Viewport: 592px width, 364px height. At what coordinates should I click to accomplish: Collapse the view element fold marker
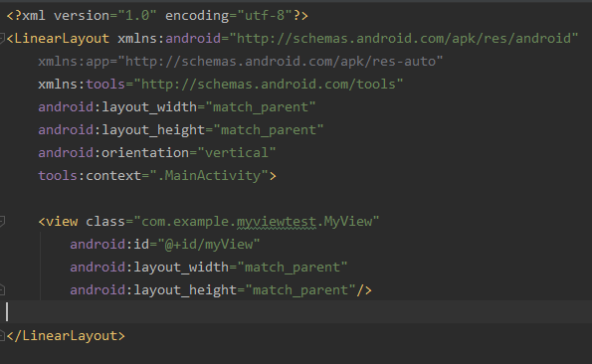click(x=2, y=222)
